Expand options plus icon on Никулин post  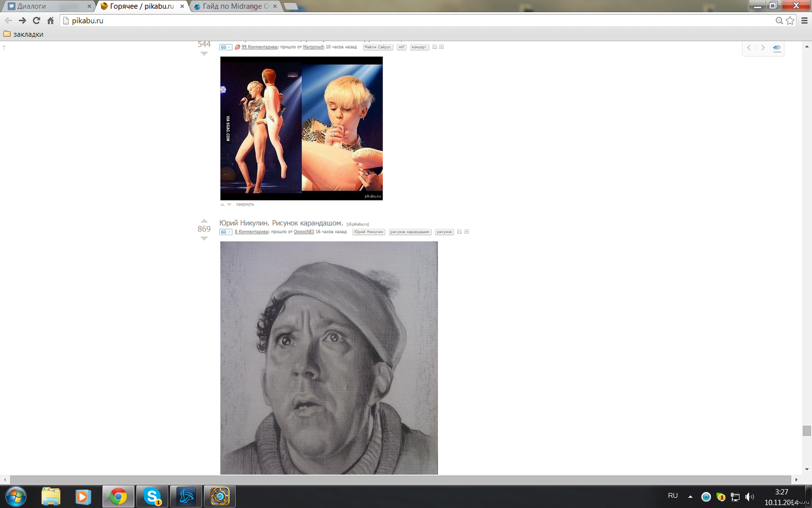(467, 232)
